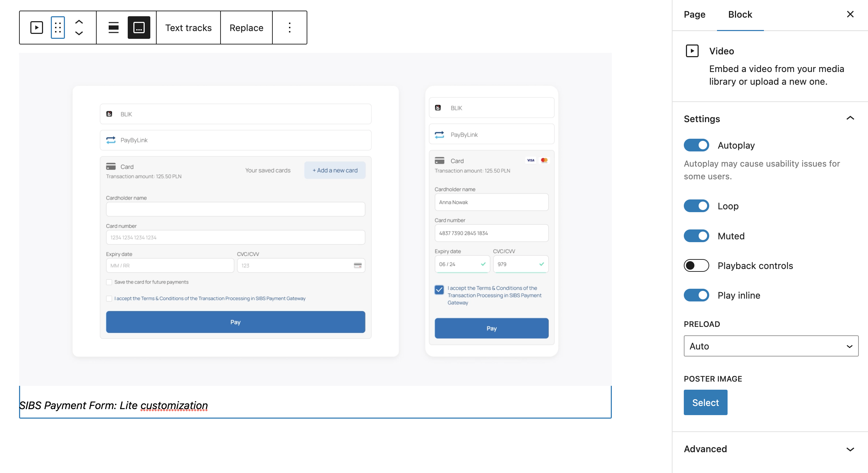Viewport: 868px width, 473px height.
Task: Move block down with the down arrow
Action: [79, 33]
